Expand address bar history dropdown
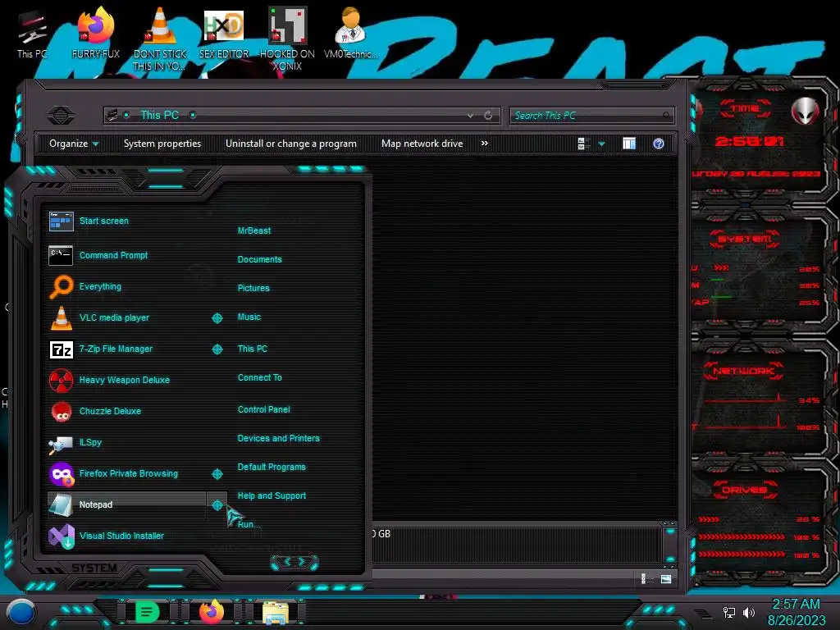840x630 pixels. (470, 115)
